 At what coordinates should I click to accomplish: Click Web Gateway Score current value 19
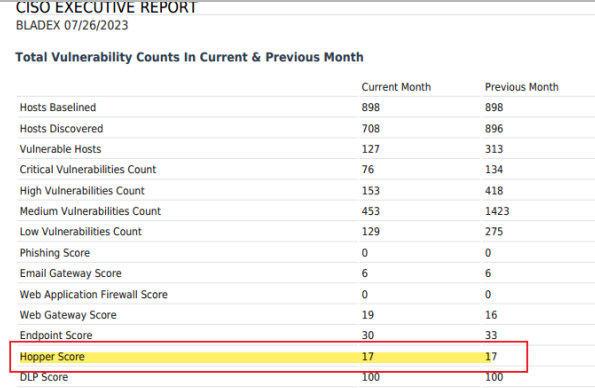pyautogui.click(x=368, y=315)
